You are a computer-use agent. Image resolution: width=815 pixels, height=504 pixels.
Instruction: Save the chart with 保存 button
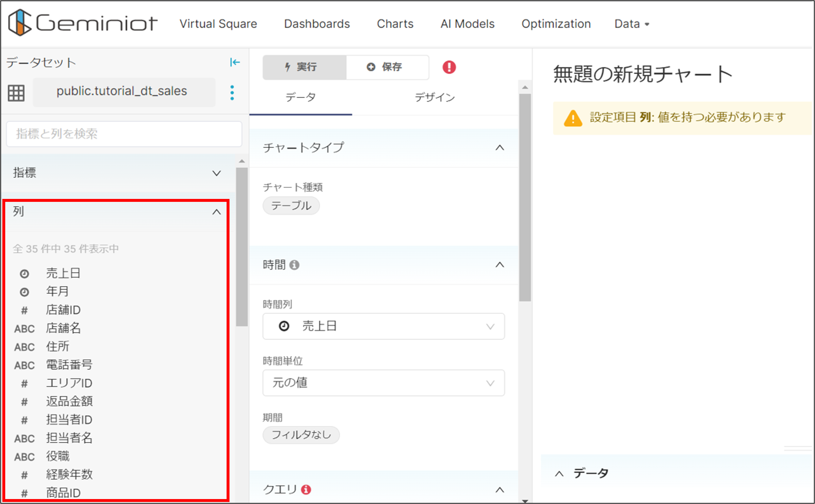point(388,67)
